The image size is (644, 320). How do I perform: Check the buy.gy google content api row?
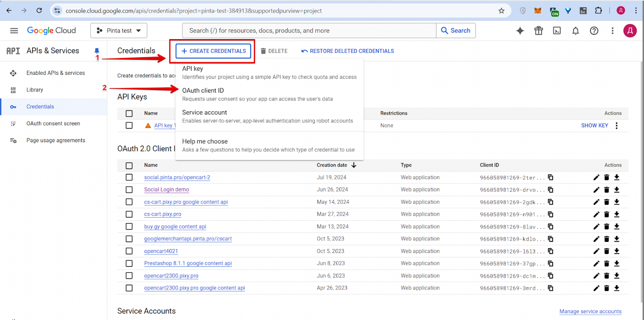point(129,226)
